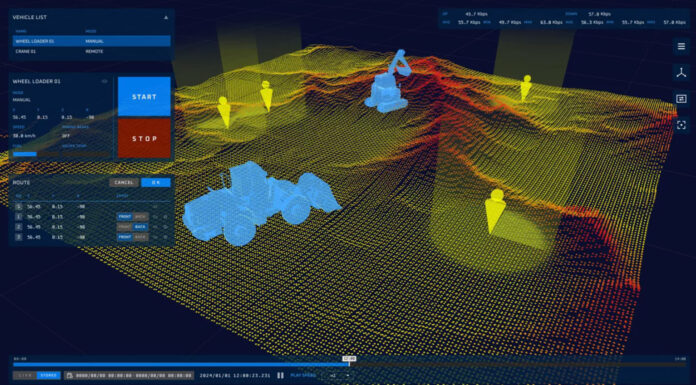The width and height of the screenshot is (696, 385).
Task: Open the hamburger menu icon on the right
Action: click(681, 47)
